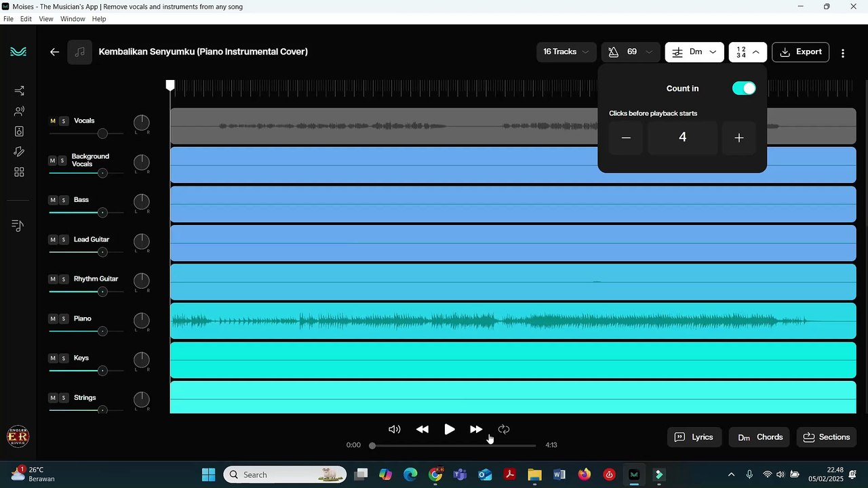
Task: Mute the Background Vocals track
Action: 53,161
